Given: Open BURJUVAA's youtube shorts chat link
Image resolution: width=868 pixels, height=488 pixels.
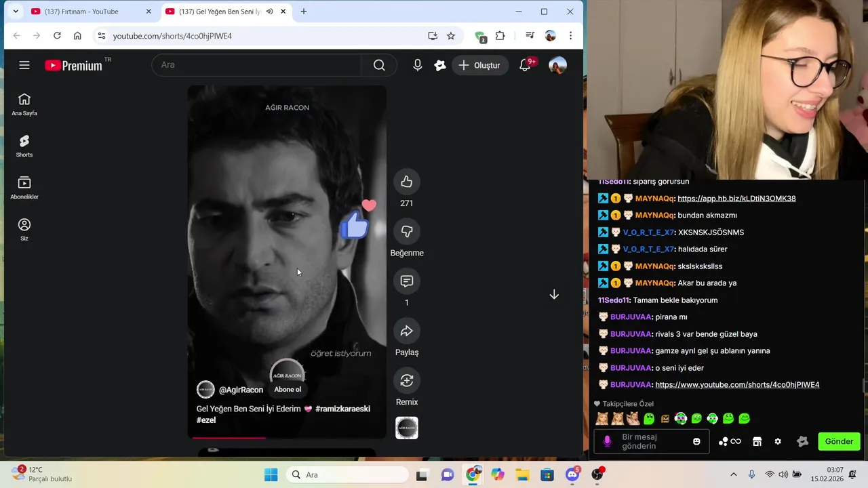Looking at the screenshot, I should click(x=737, y=385).
